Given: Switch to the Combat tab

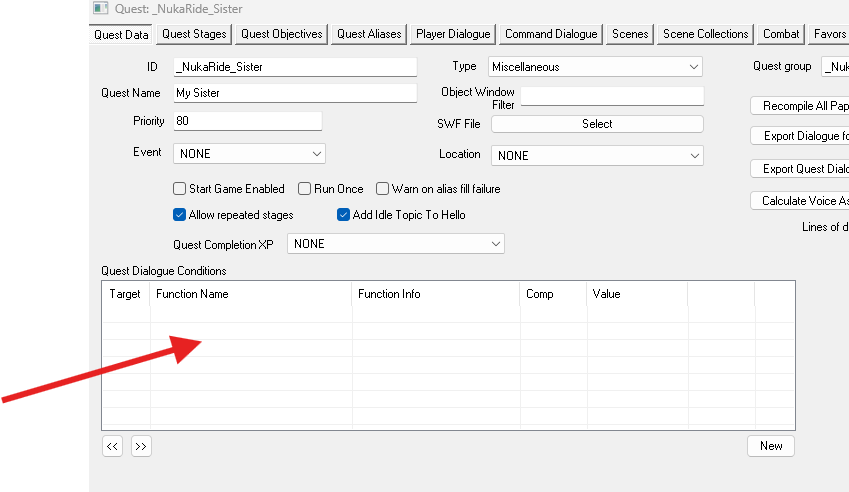Looking at the screenshot, I should (781, 34).
